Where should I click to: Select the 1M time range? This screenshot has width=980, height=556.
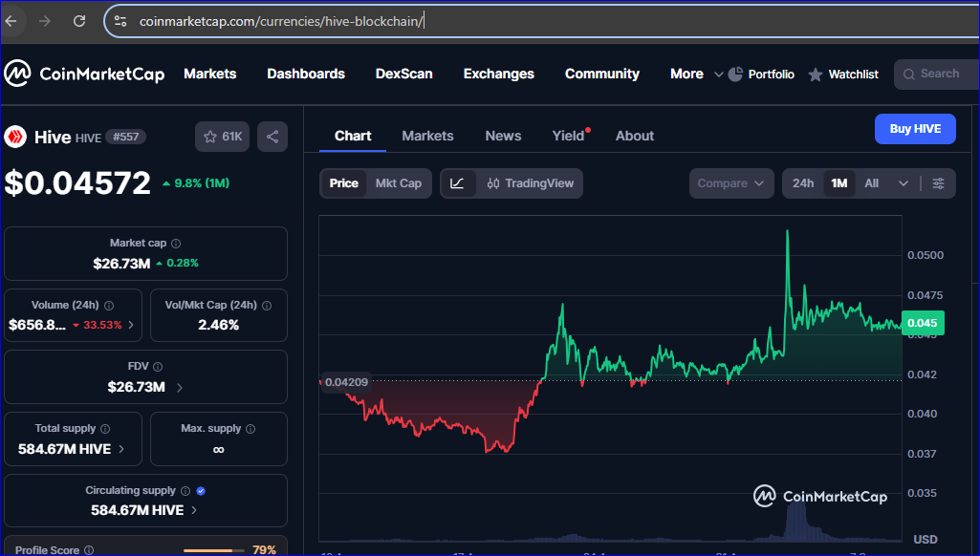coord(838,183)
